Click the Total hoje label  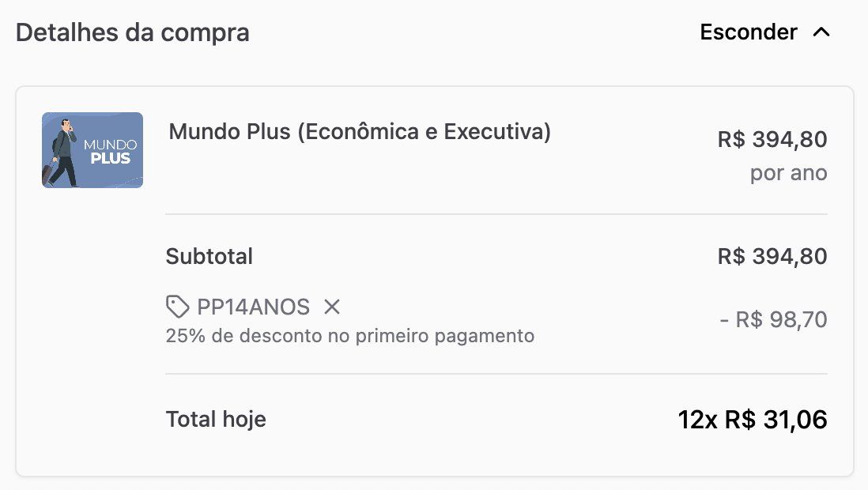click(x=216, y=419)
